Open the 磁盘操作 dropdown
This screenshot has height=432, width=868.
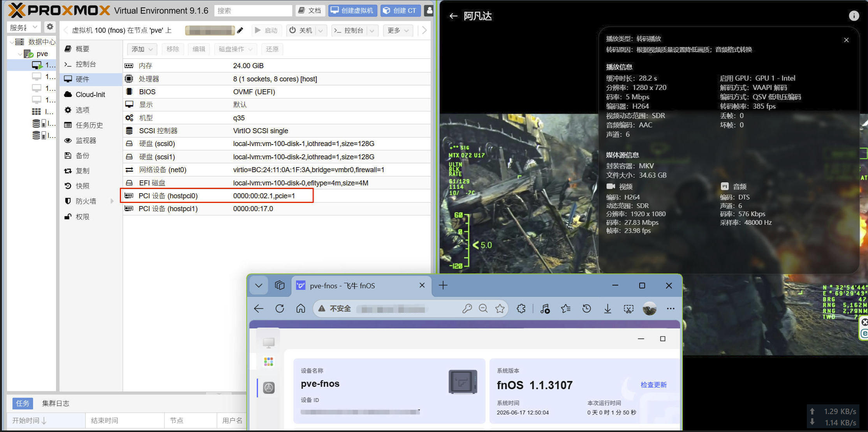point(236,49)
